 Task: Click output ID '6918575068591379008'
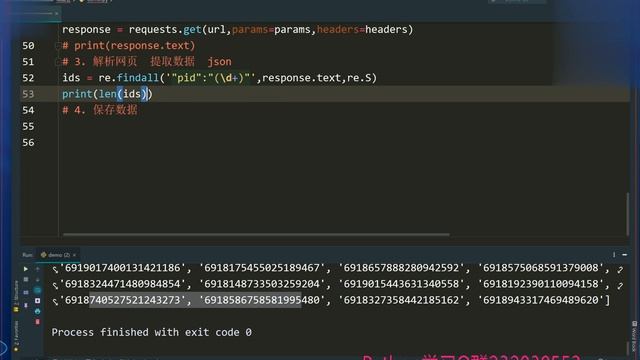click(x=540, y=268)
